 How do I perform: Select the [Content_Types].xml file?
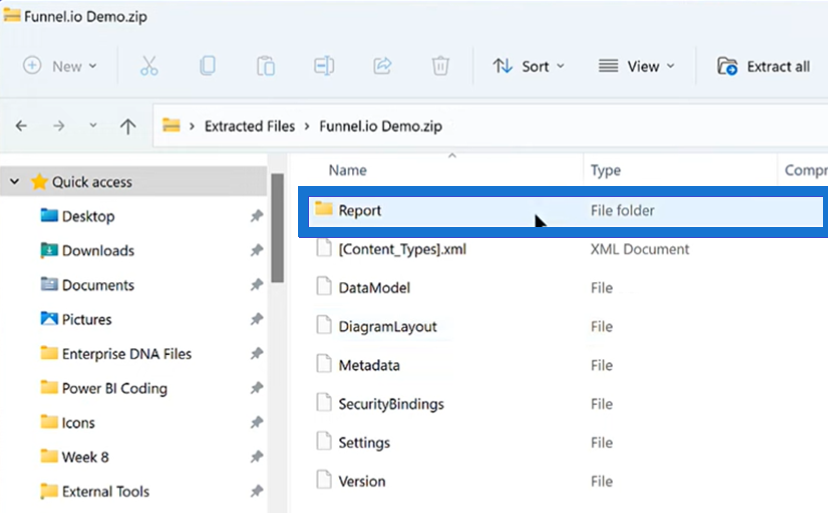402,249
